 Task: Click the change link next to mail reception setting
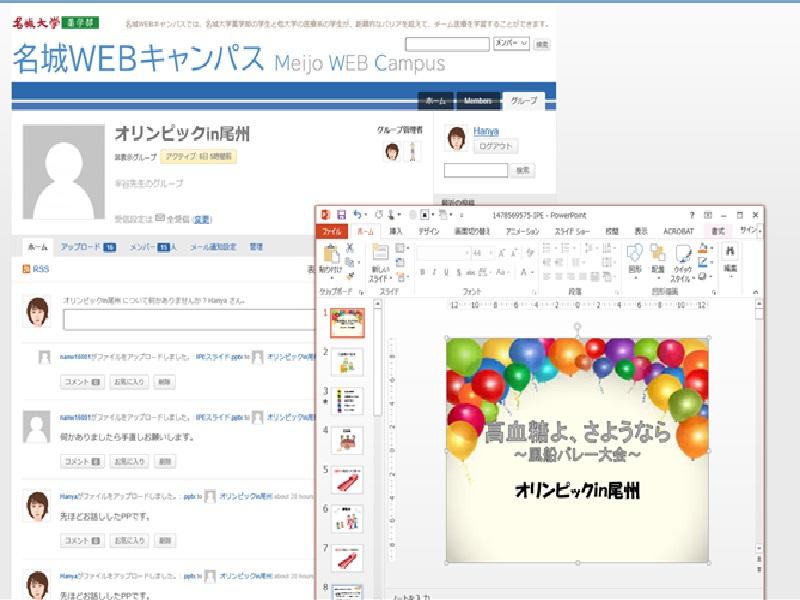point(202,219)
